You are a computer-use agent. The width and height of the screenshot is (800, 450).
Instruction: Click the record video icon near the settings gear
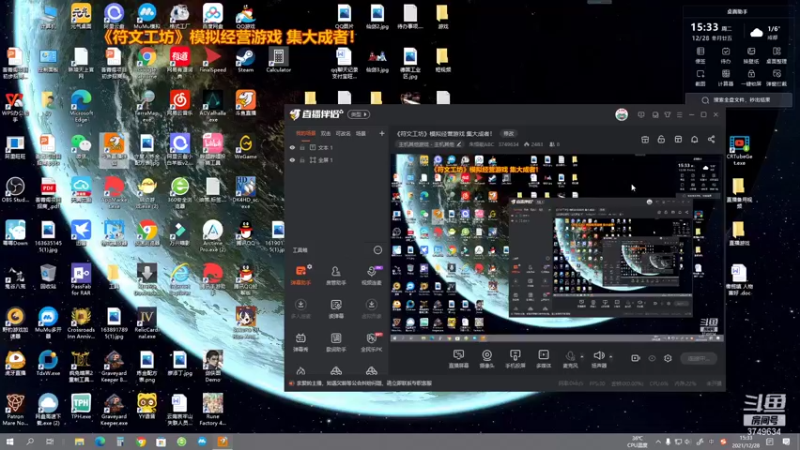coord(635,358)
